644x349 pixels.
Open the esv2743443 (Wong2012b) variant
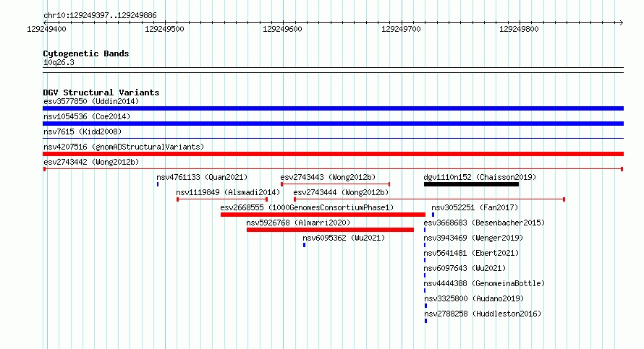click(328, 177)
